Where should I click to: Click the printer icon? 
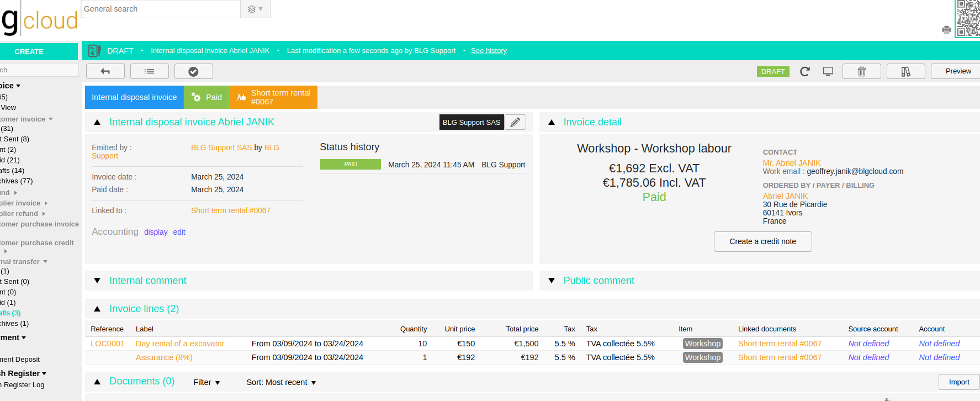pyautogui.click(x=946, y=30)
